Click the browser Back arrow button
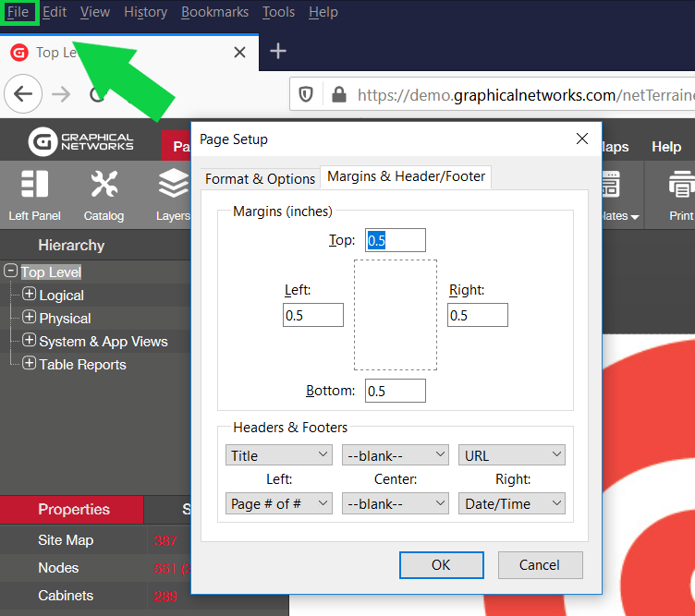This screenshot has width=695, height=616. (x=23, y=93)
